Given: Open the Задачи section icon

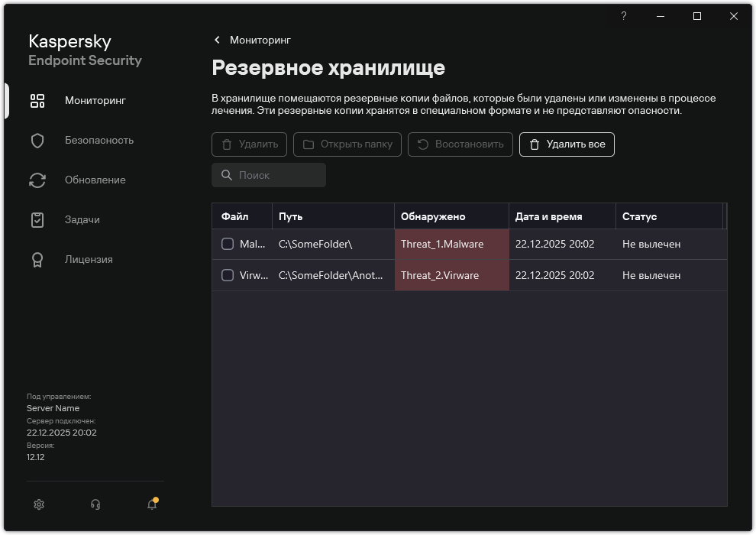Looking at the screenshot, I should point(37,219).
